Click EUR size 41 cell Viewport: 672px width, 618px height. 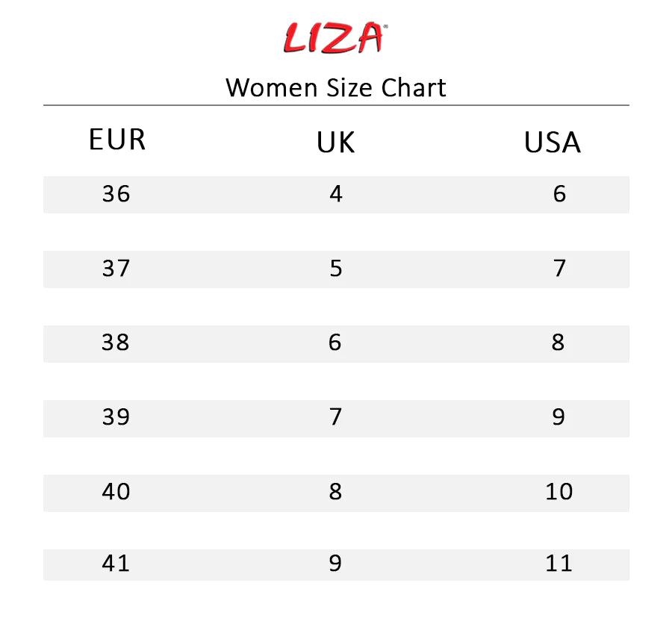click(116, 564)
